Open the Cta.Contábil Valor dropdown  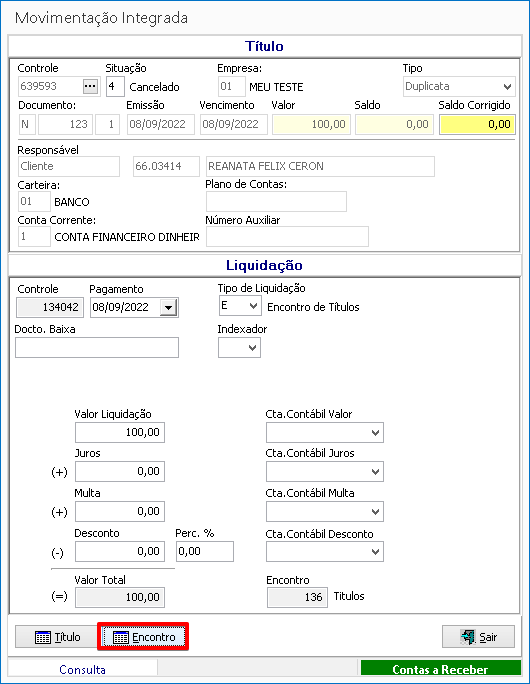tap(375, 433)
